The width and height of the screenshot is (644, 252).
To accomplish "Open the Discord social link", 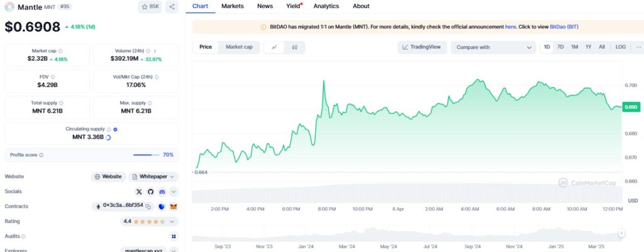I will coord(162,192).
